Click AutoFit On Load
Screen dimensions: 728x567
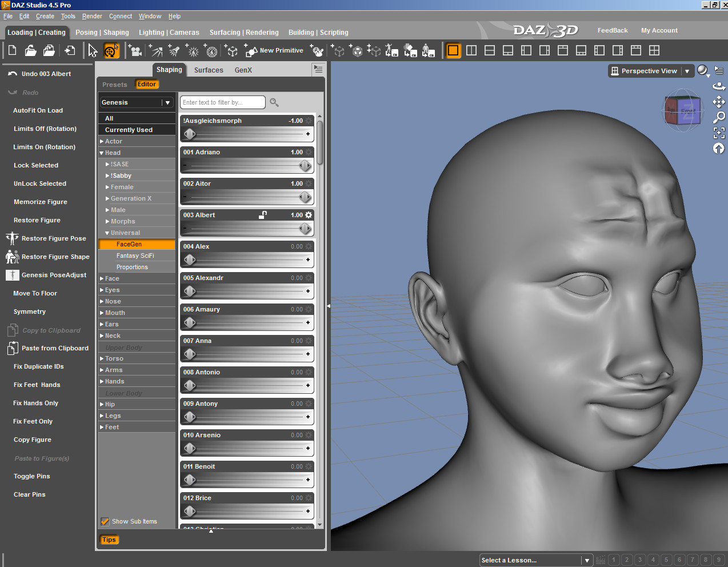pyautogui.click(x=38, y=110)
